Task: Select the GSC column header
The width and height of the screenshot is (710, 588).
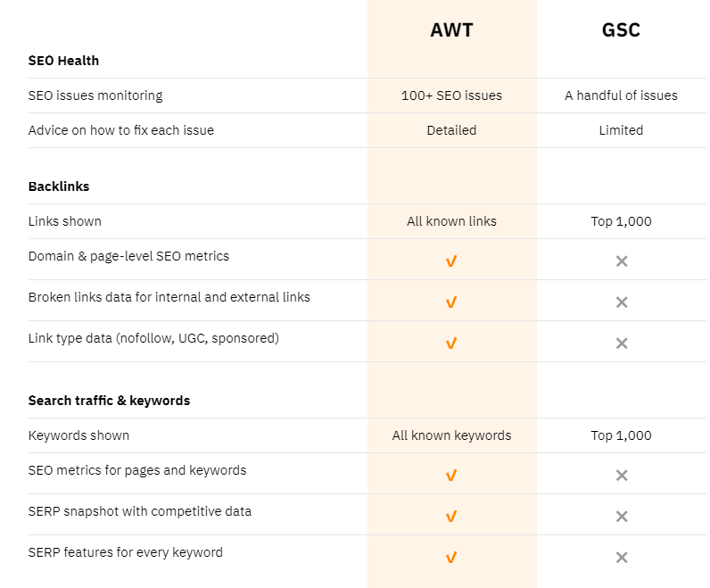Action: point(621,30)
